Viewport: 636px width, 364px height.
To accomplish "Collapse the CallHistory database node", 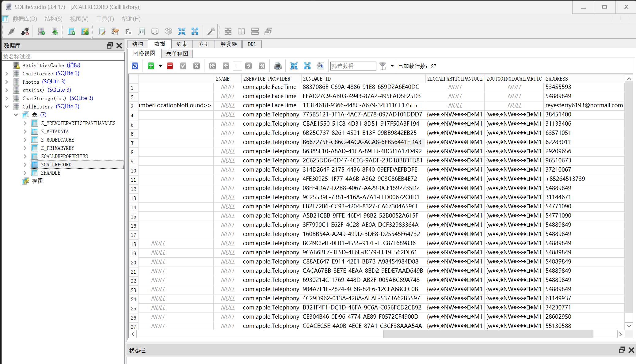I will click(x=7, y=106).
